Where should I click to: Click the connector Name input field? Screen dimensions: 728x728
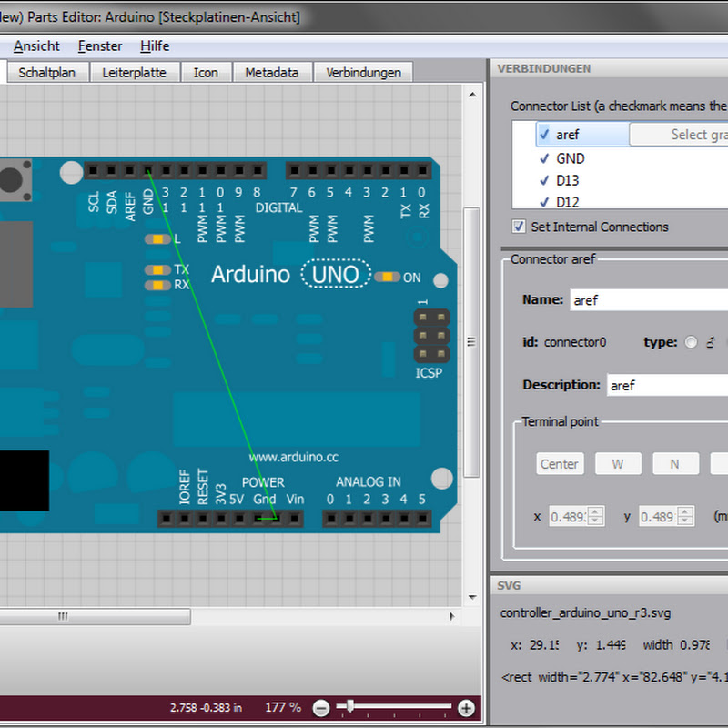649,300
